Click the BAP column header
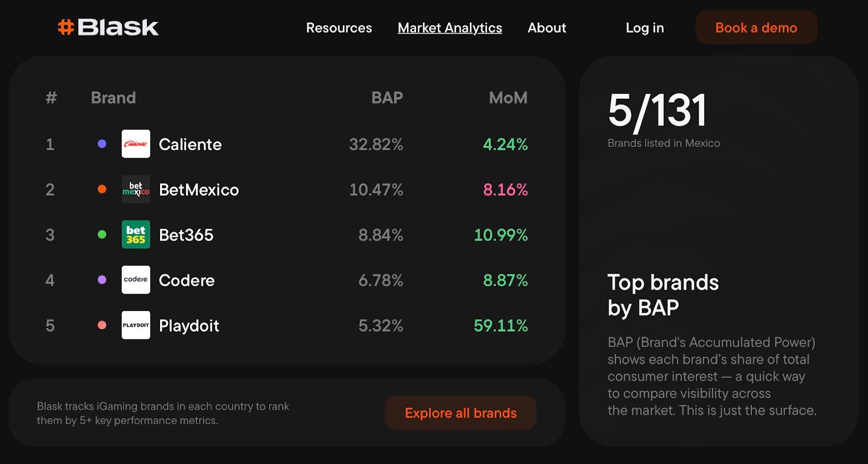868x464 pixels. click(x=387, y=98)
